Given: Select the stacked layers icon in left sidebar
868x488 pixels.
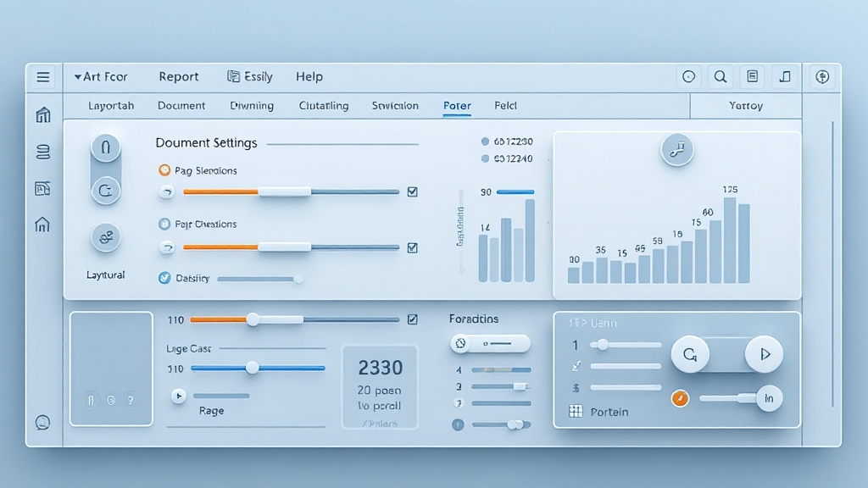Looking at the screenshot, I should coord(43,152).
